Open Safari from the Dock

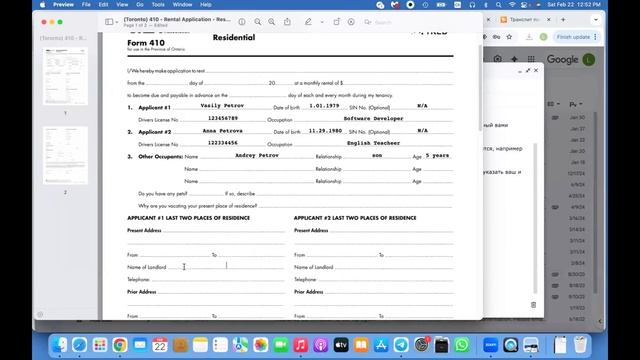coord(79,345)
